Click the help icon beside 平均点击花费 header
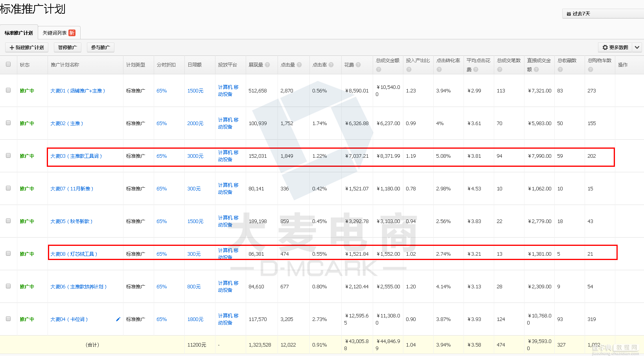This screenshot has height=356, width=644. 476,70
